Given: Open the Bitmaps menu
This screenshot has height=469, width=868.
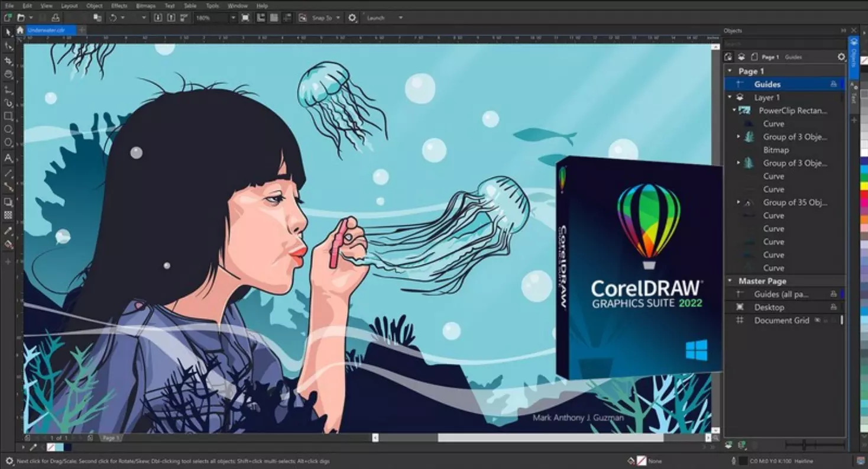Looking at the screenshot, I should [146, 5].
